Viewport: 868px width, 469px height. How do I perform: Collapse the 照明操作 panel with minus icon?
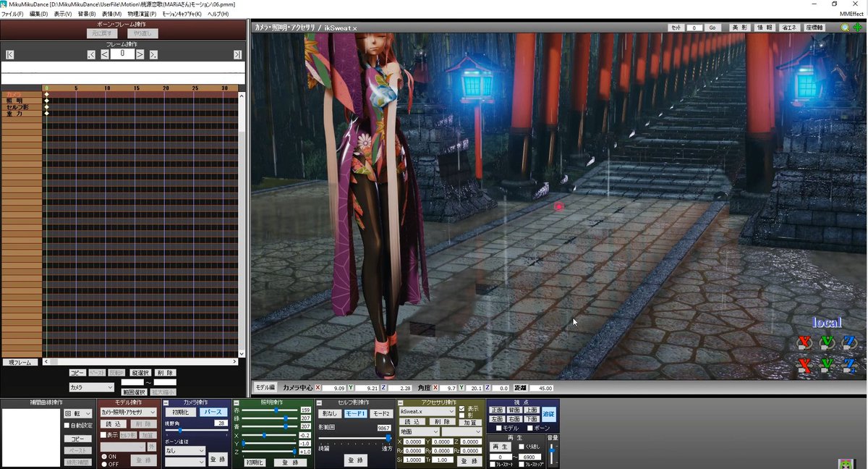[236, 402]
